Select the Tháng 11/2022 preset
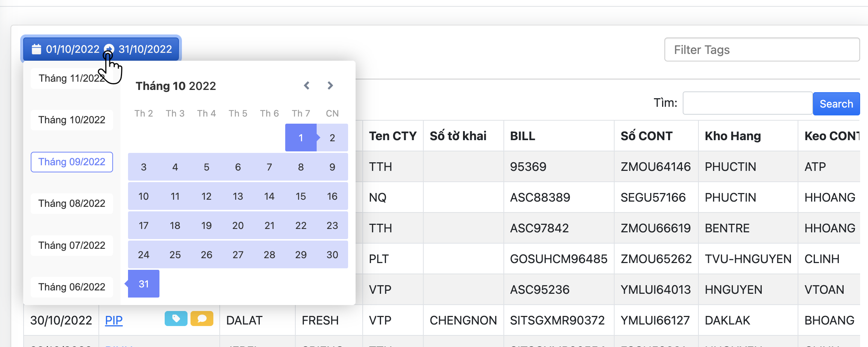The image size is (868, 347). pyautogui.click(x=71, y=78)
